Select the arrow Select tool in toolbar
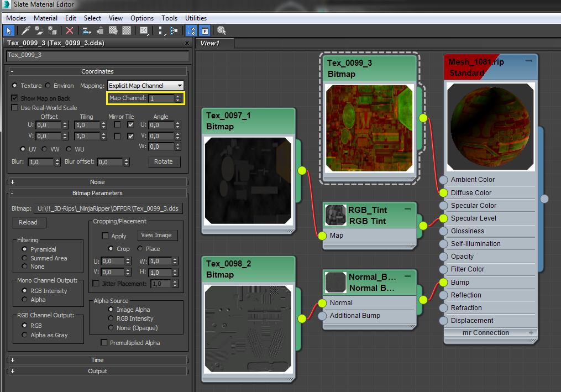The image size is (561, 392). (x=9, y=31)
